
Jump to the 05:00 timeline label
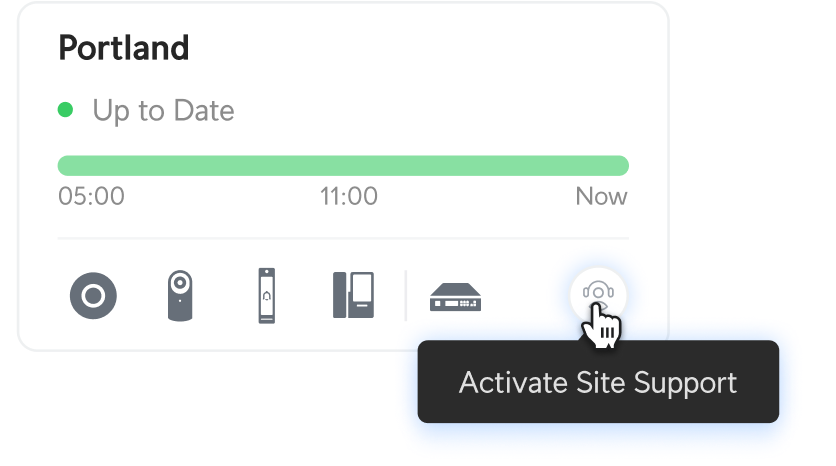point(92,196)
